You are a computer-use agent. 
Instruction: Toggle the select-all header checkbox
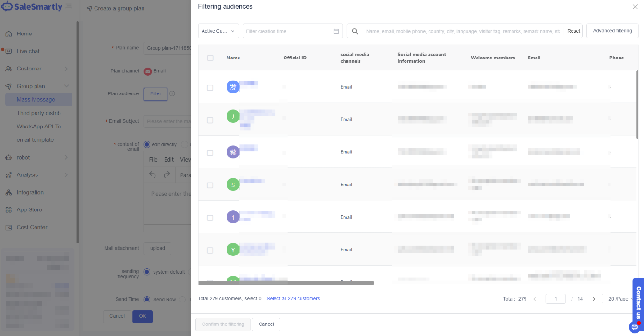[x=210, y=58]
